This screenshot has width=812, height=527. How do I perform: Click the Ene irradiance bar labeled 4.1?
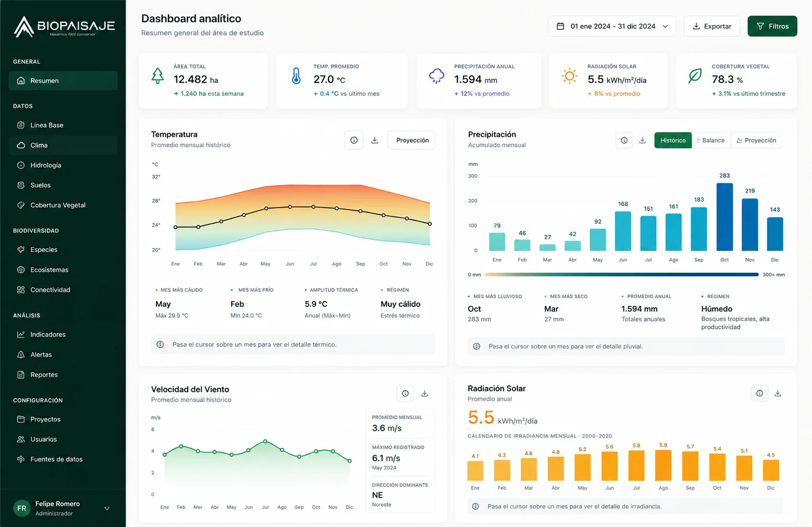coord(475,471)
